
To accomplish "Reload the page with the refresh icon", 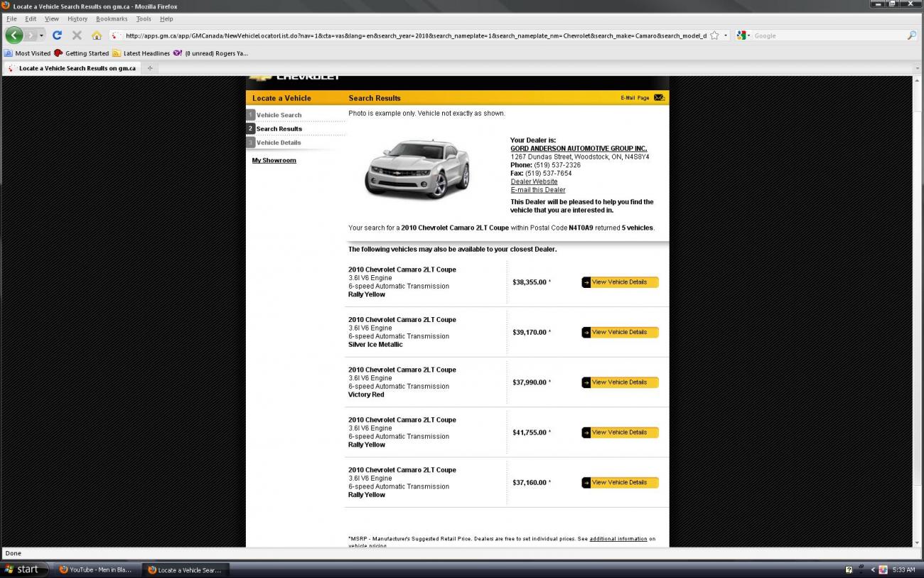I will point(57,35).
